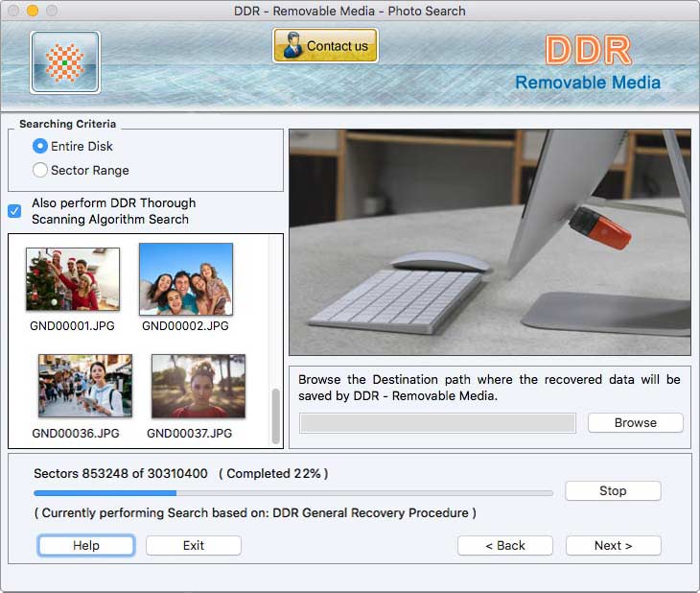
Task: Click the DDR Removable Media brand logo
Action: (x=588, y=63)
